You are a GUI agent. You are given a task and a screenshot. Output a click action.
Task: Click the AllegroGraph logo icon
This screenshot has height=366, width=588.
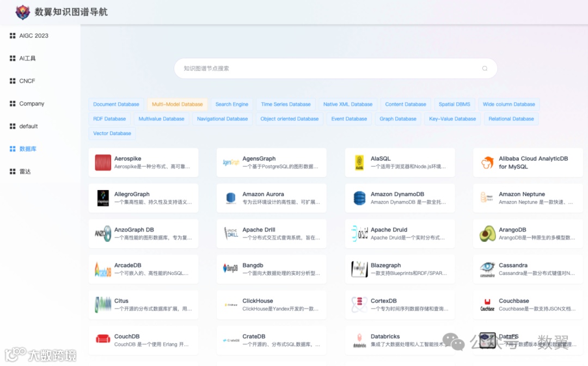(103, 198)
